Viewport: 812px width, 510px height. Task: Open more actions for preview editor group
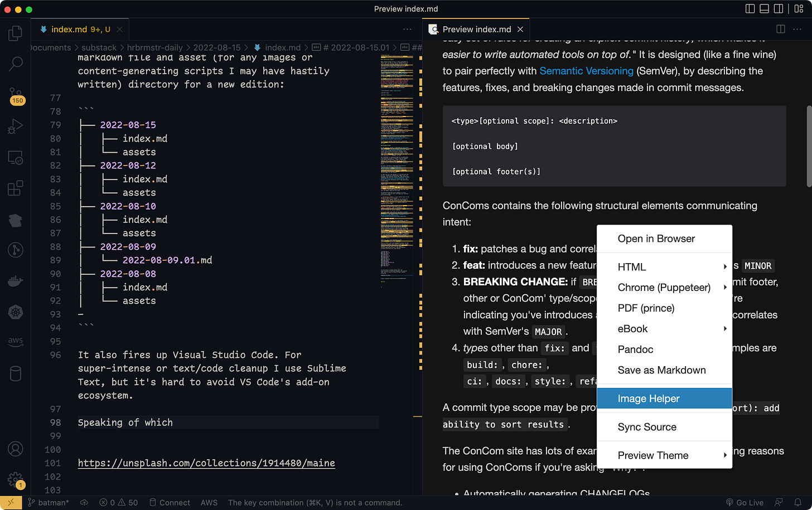coord(798,29)
